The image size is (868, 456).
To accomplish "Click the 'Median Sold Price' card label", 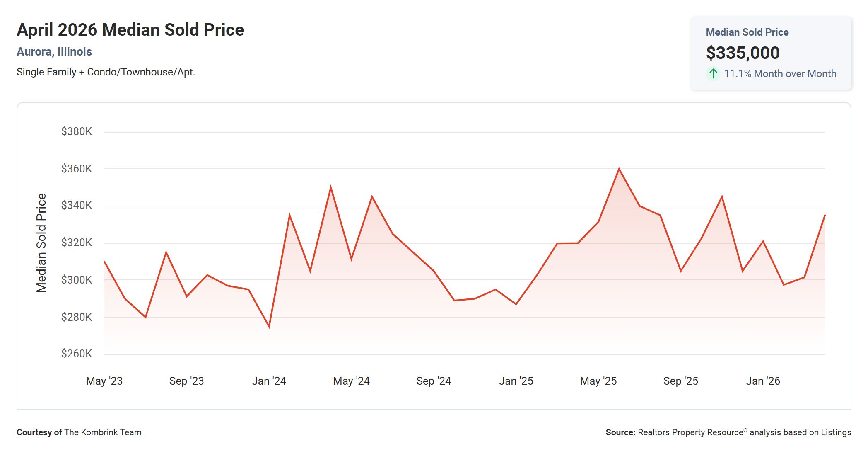I will click(747, 32).
